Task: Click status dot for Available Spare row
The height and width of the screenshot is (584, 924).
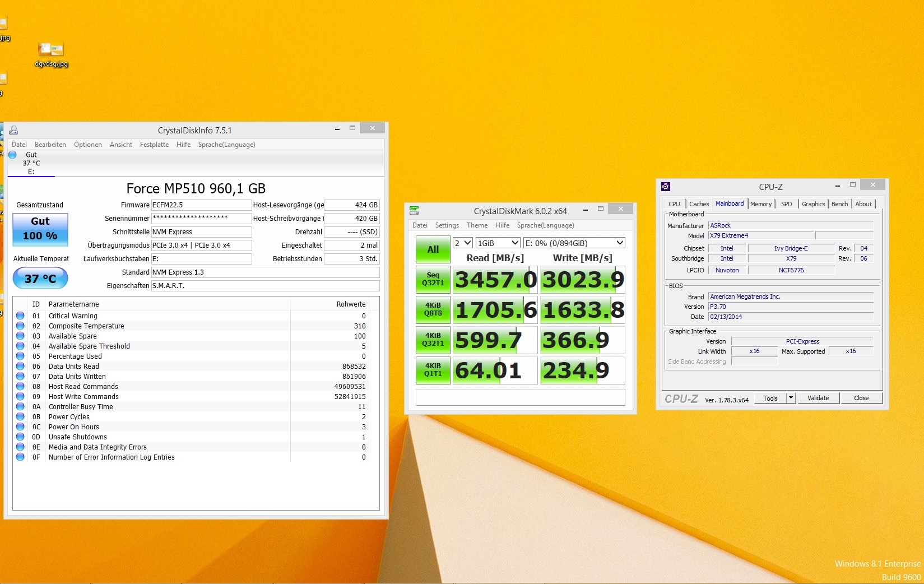Action: 20,336
